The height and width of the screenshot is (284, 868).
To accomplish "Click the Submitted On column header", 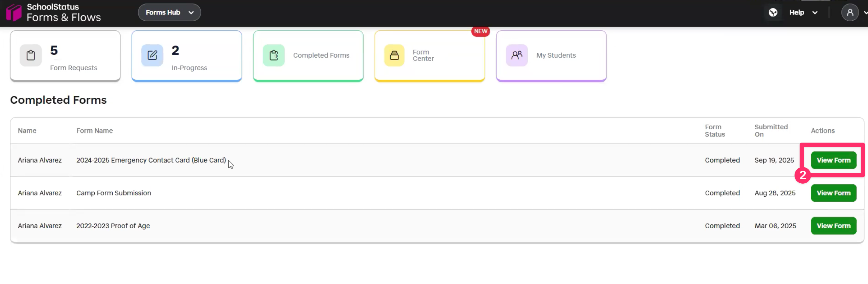I will [771, 130].
